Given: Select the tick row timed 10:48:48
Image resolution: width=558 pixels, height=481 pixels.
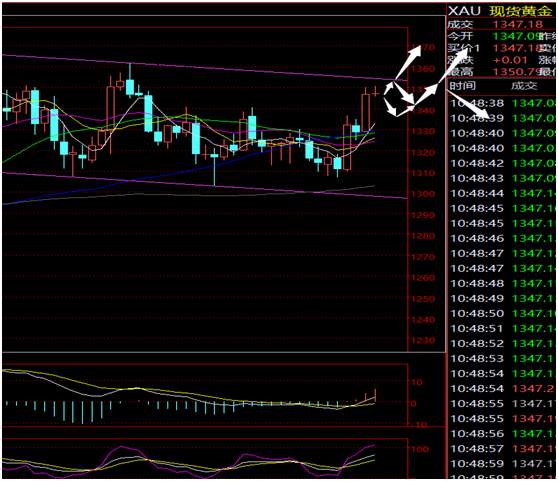Looking at the screenshot, I should pos(502,284).
